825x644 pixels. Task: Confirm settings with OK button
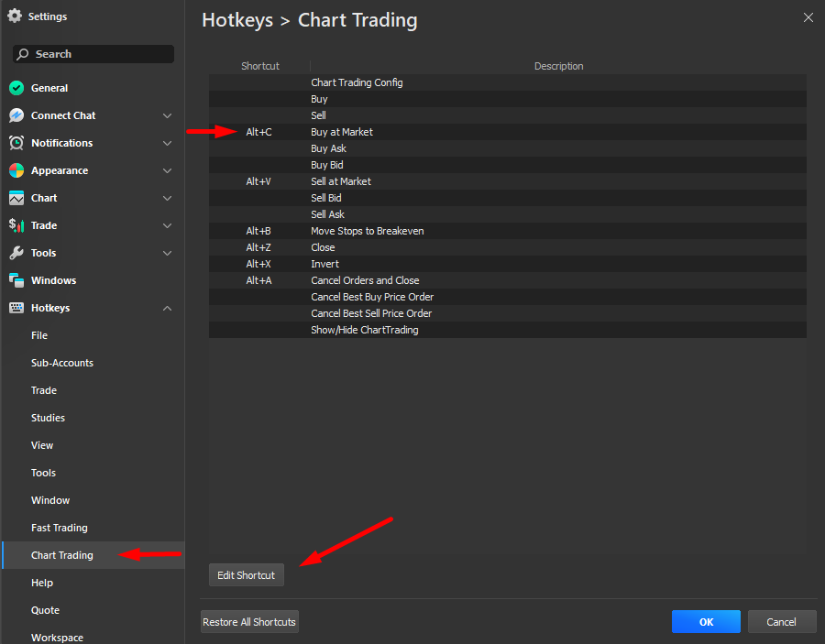[x=706, y=622]
